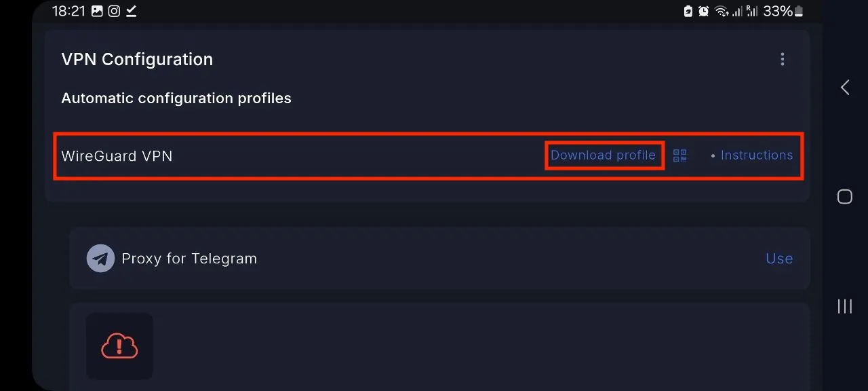The height and width of the screenshot is (391, 868).
Task: Tap the VPN Configuration heading
Action: point(137,60)
